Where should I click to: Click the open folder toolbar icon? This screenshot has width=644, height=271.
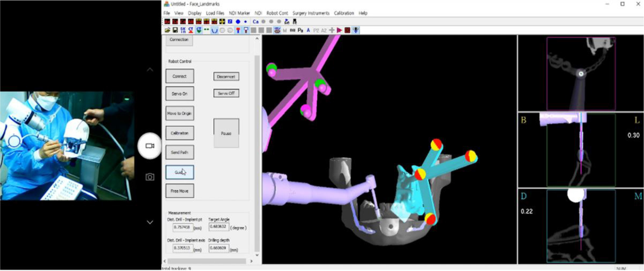[x=167, y=31]
